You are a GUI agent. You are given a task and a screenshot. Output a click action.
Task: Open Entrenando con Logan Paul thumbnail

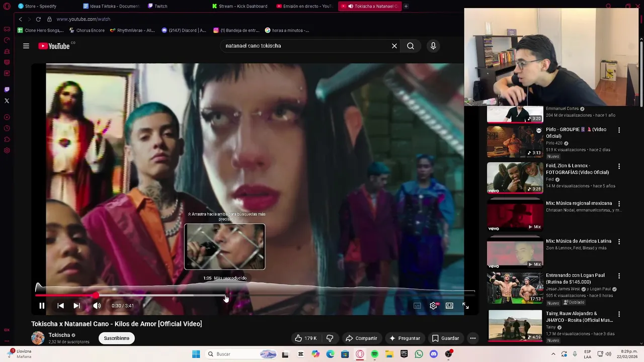coord(515,287)
